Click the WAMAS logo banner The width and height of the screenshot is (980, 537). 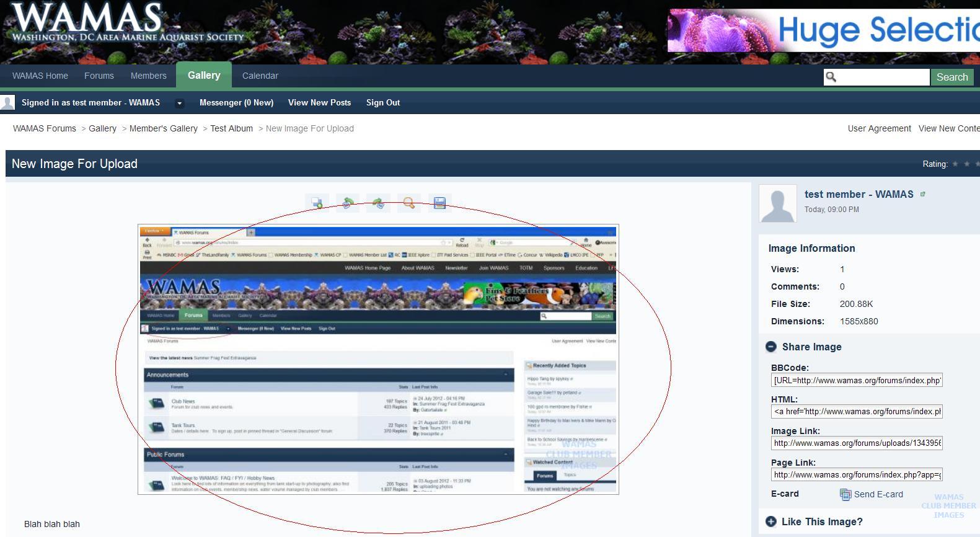click(x=128, y=22)
